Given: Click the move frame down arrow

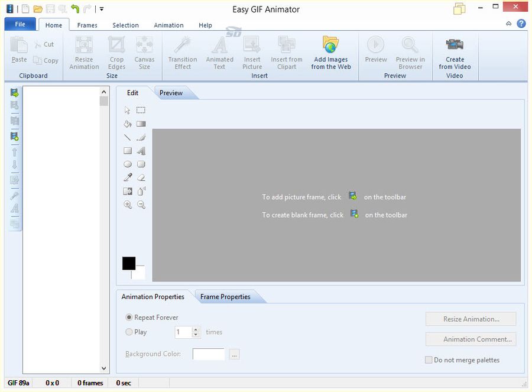Looking at the screenshot, I should point(15,165).
